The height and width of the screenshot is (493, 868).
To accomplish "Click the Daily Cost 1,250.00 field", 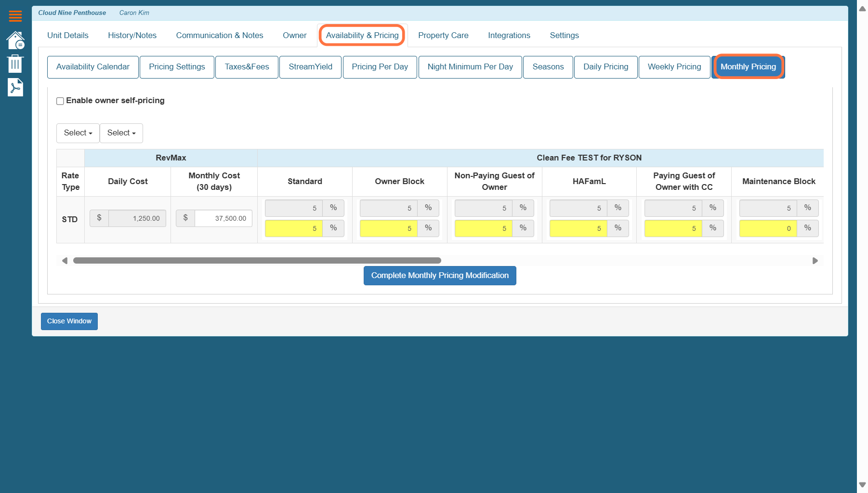I will (137, 218).
